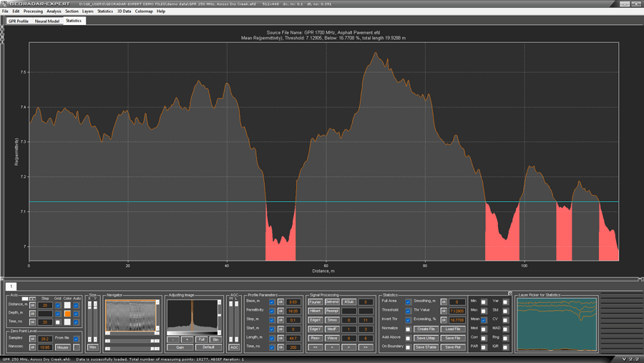The image size is (644, 363).
Task: Click the single step-forward > arrow button
Action: 349,347
